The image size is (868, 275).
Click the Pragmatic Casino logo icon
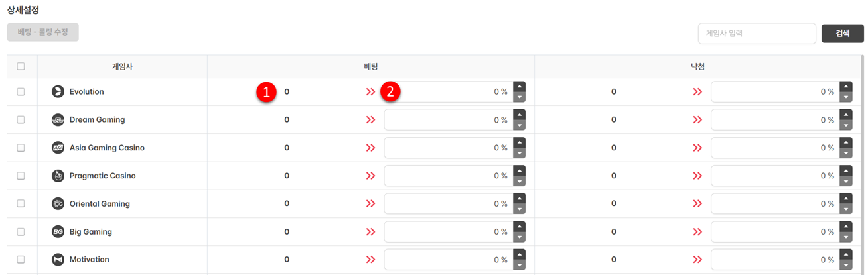[x=58, y=176]
